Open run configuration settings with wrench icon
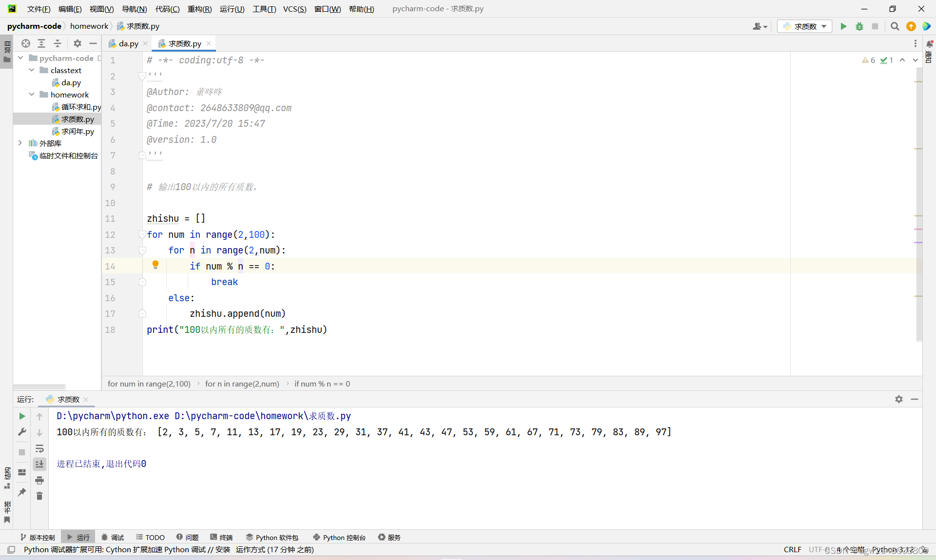Image resolution: width=936 pixels, height=560 pixels. click(21, 432)
